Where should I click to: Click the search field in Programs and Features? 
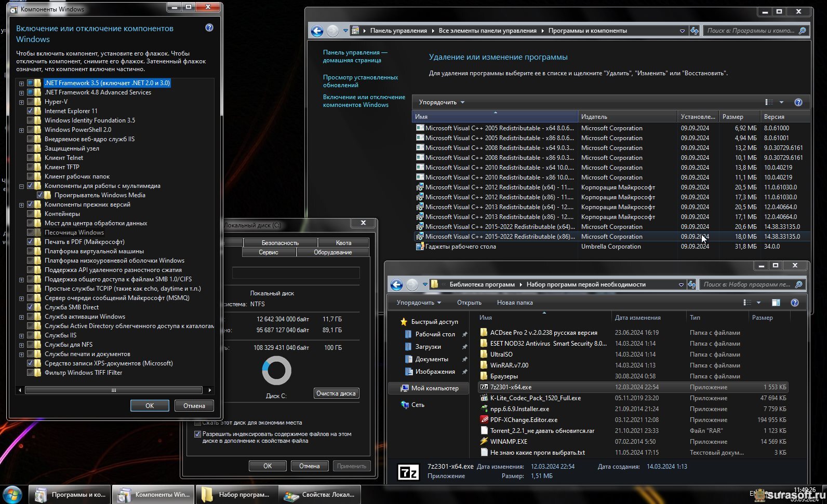751,31
